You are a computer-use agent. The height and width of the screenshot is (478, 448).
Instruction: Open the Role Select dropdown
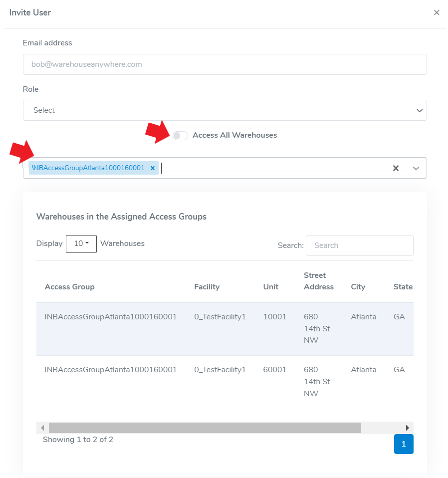pyautogui.click(x=224, y=110)
